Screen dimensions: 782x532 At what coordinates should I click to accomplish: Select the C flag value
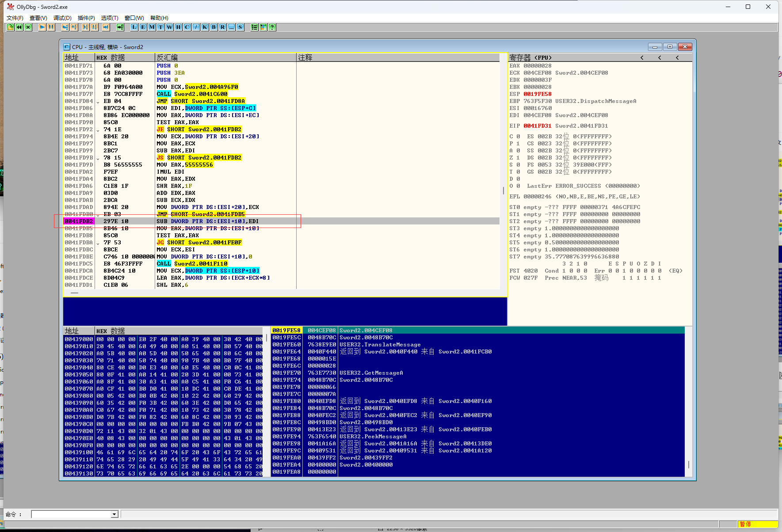[x=518, y=137]
